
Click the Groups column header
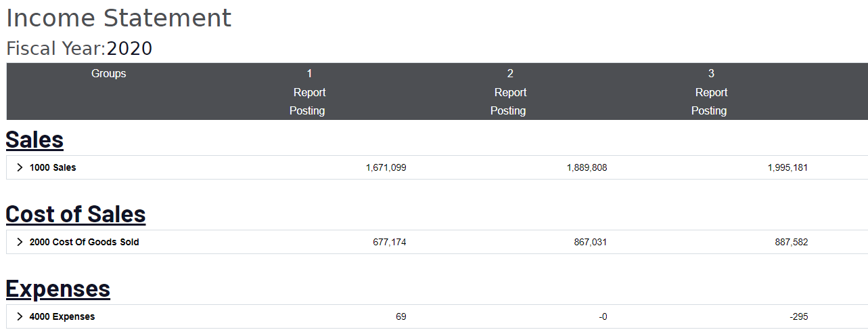pyautogui.click(x=109, y=73)
